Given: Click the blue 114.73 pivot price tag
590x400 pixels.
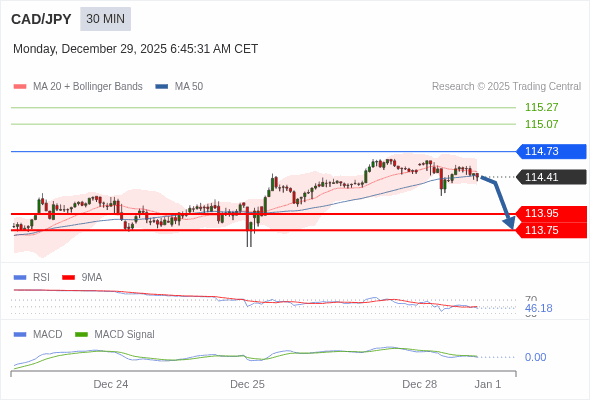Looking at the screenshot, I should click(x=551, y=151).
